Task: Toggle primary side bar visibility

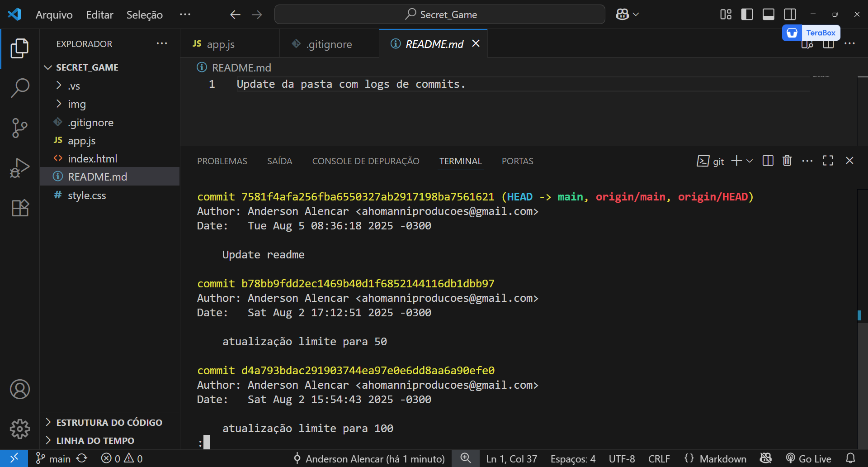Action: 747,14
